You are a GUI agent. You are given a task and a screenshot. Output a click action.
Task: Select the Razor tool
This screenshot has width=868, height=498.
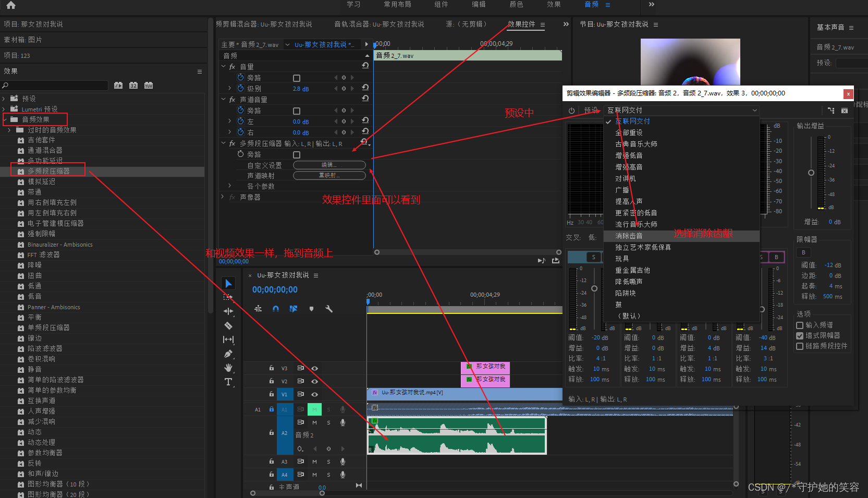228,325
